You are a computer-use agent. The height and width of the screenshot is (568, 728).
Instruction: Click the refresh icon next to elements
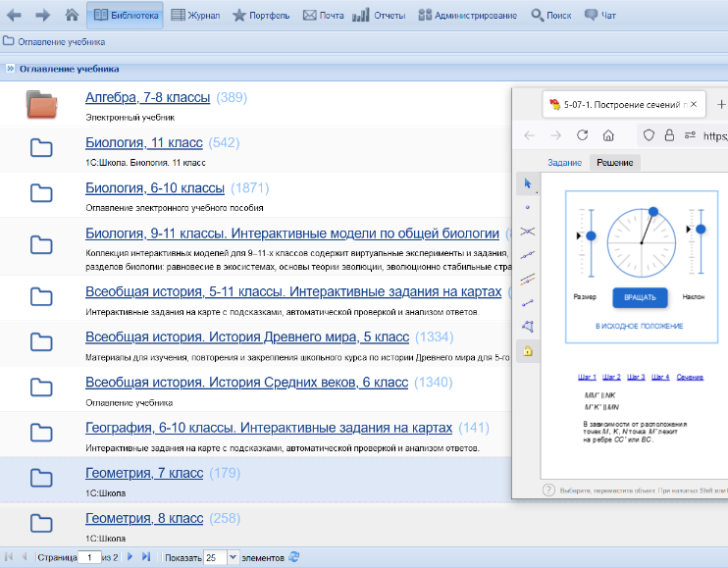294,557
